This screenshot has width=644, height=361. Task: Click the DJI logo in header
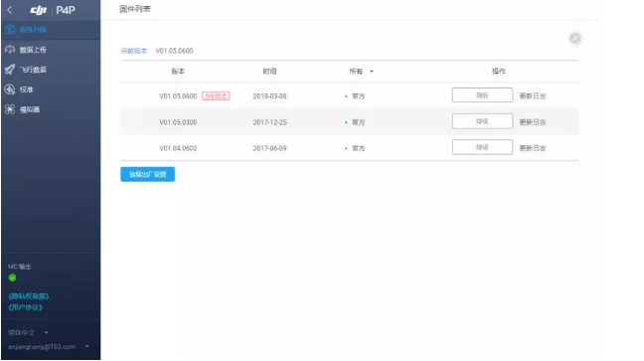[x=39, y=10]
